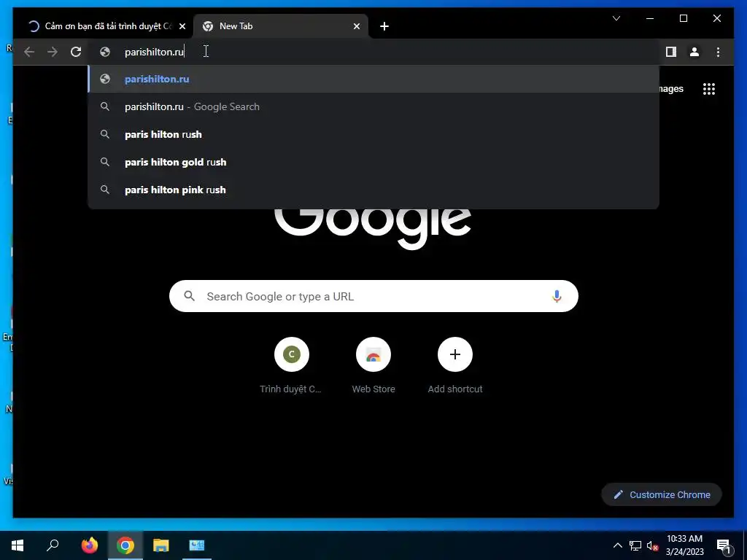Open a new tab with plus button
This screenshot has height=560, width=747.
pos(384,26)
